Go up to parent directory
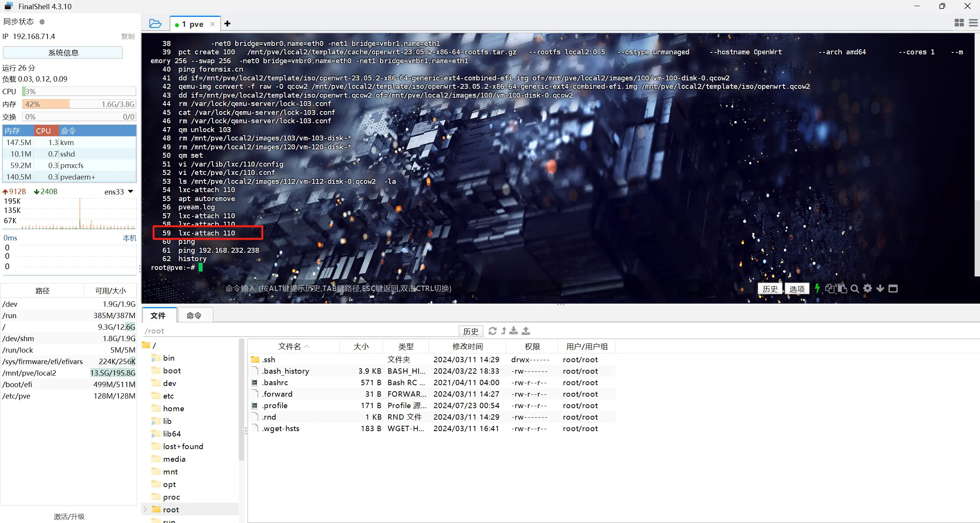This screenshot has width=980, height=523. [x=504, y=331]
